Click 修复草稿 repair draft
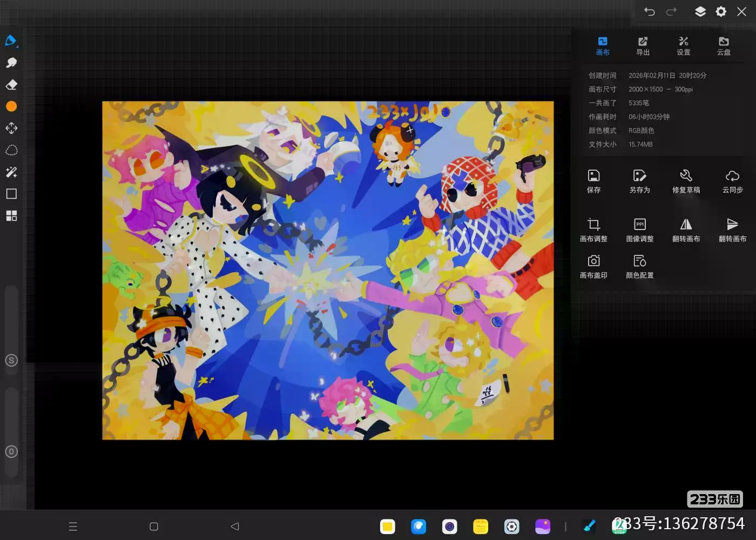The height and width of the screenshot is (540, 756). [686, 180]
